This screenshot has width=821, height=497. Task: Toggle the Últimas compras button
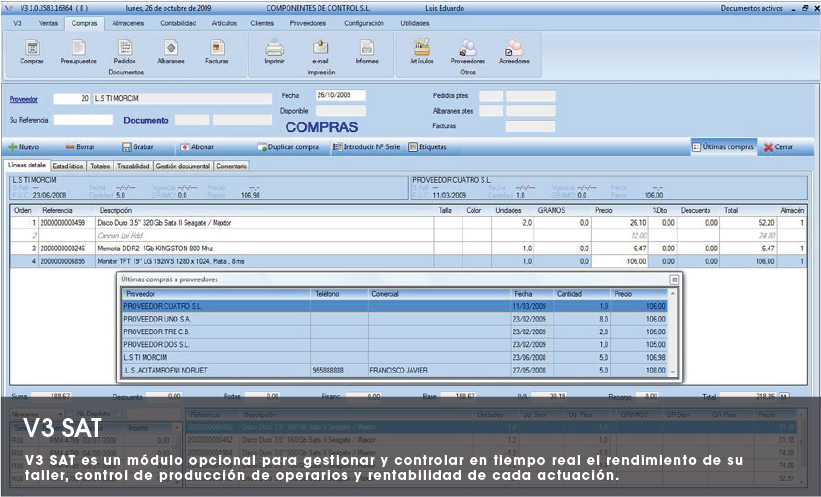722,147
